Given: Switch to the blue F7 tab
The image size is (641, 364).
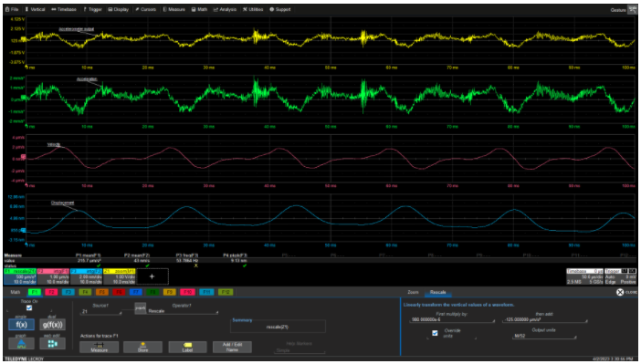Looking at the screenshot, I should click(x=136, y=292).
